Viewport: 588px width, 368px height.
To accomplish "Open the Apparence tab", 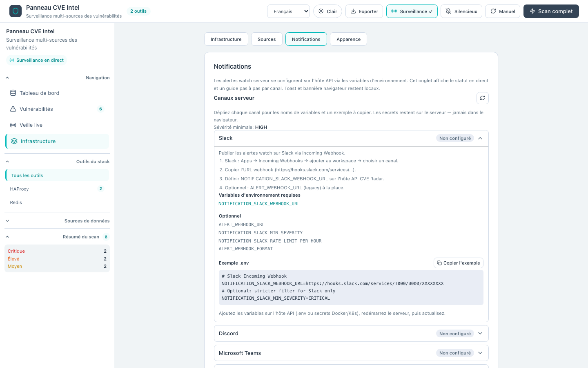I will pyautogui.click(x=349, y=39).
